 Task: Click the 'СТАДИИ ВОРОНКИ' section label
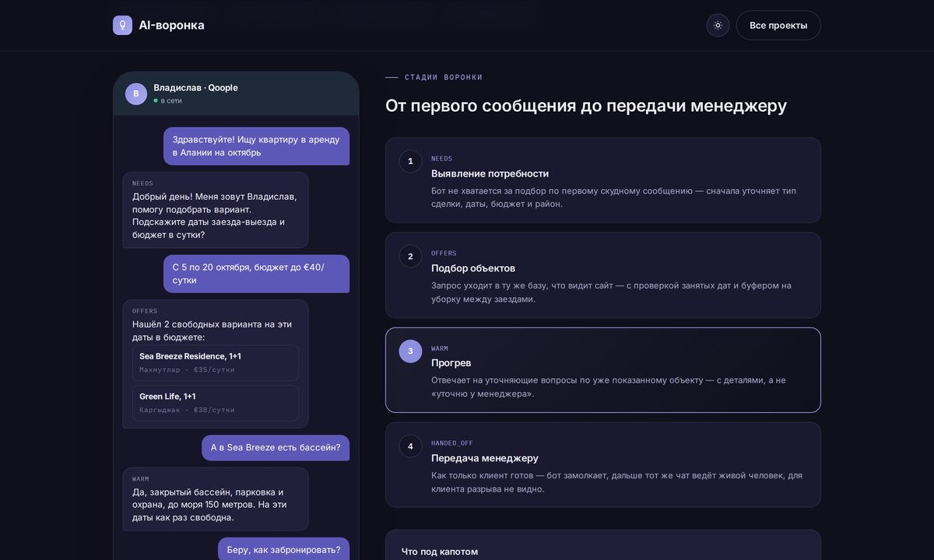444,78
